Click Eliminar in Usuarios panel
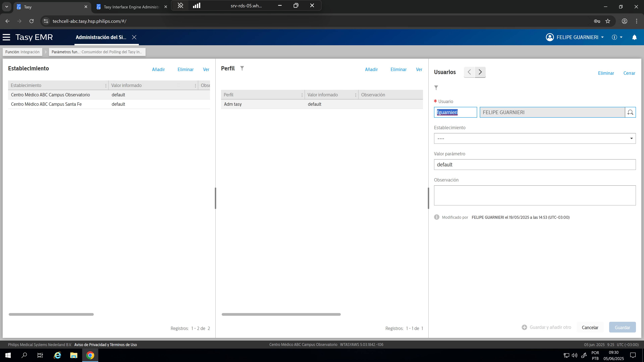The image size is (644, 362). (606, 73)
